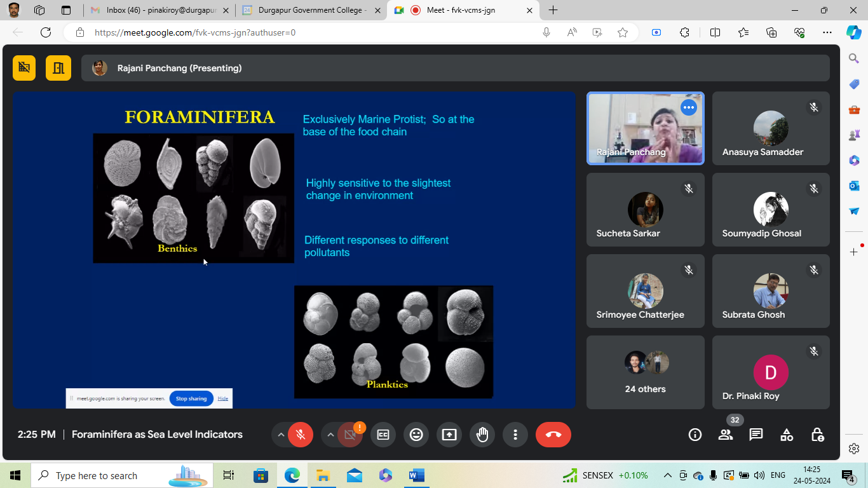Open chat with everyone panel

[756, 435]
